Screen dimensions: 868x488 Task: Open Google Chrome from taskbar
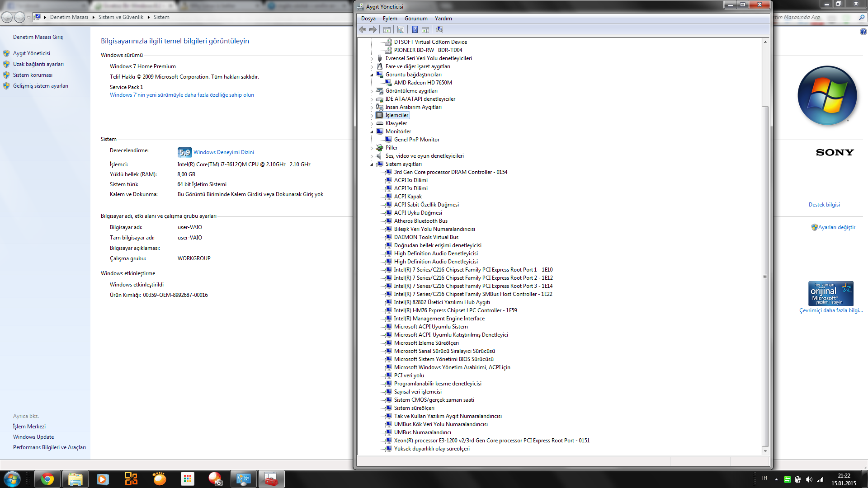tap(47, 479)
